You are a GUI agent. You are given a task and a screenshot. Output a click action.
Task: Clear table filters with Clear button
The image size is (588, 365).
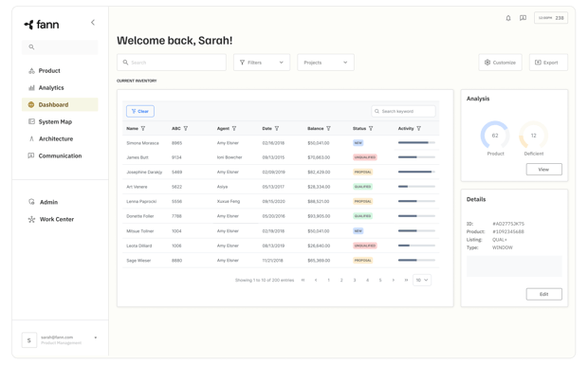pos(140,111)
